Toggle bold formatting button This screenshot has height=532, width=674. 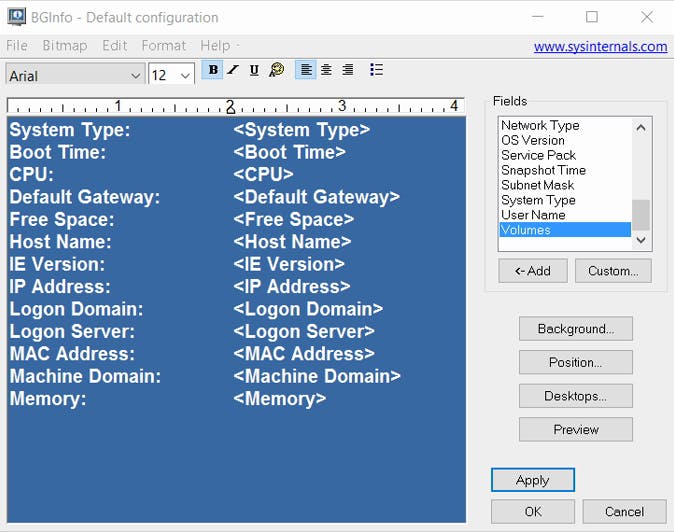click(x=212, y=70)
